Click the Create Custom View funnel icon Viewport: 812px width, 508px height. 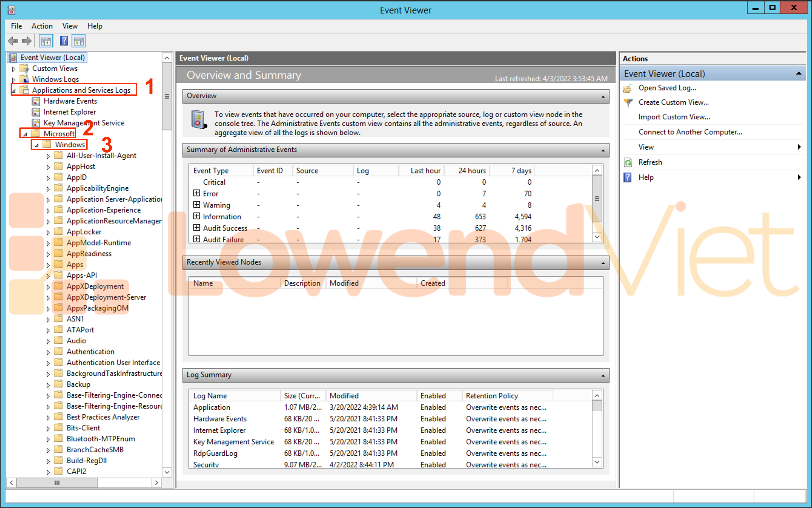[x=627, y=102]
